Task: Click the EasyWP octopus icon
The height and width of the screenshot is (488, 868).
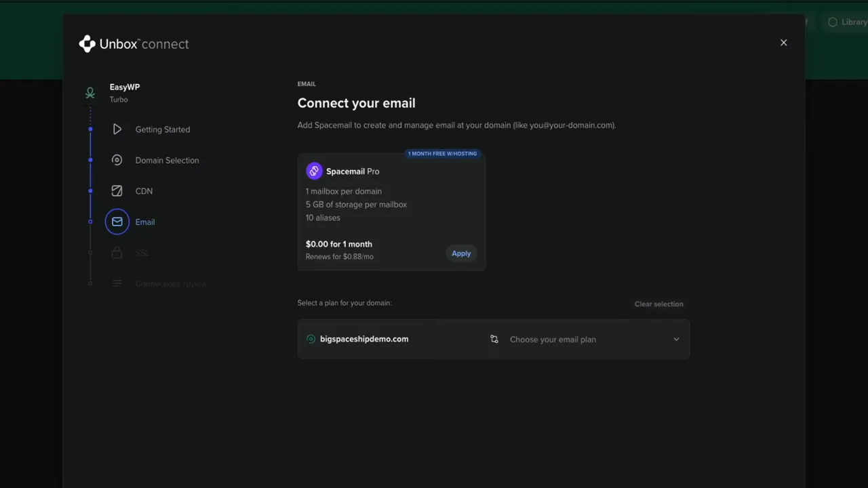Action: tap(90, 93)
